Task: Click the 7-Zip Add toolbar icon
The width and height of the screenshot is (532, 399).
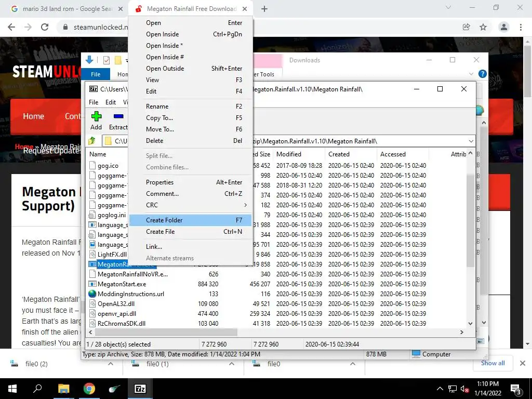Action: pyautogui.click(x=96, y=116)
